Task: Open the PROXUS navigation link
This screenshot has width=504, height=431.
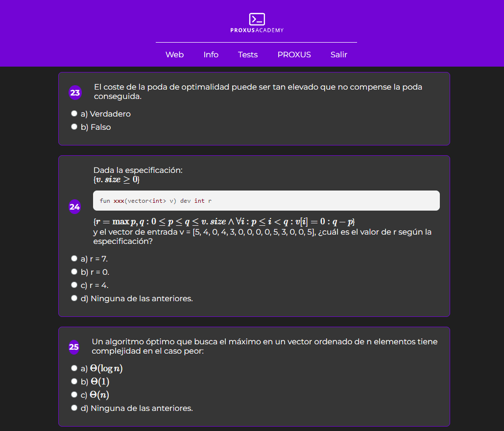Action: pyautogui.click(x=294, y=55)
